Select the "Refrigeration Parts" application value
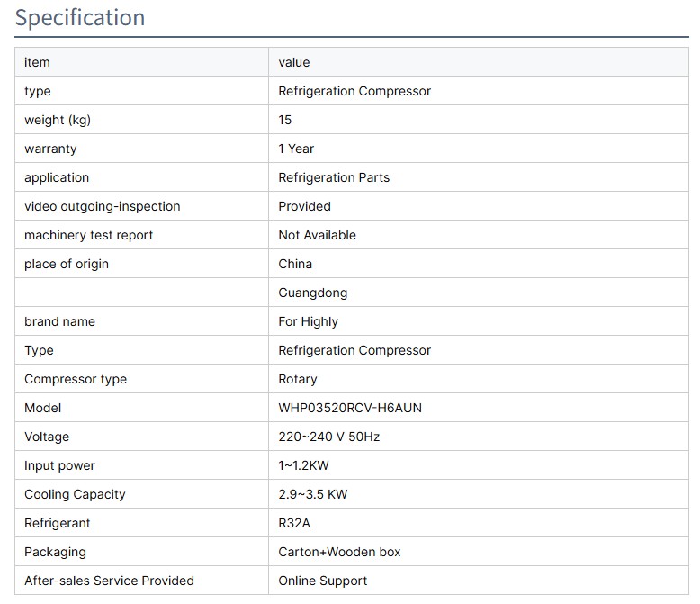The width and height of the screenshot is (700, 604). [x=334, y=177]
